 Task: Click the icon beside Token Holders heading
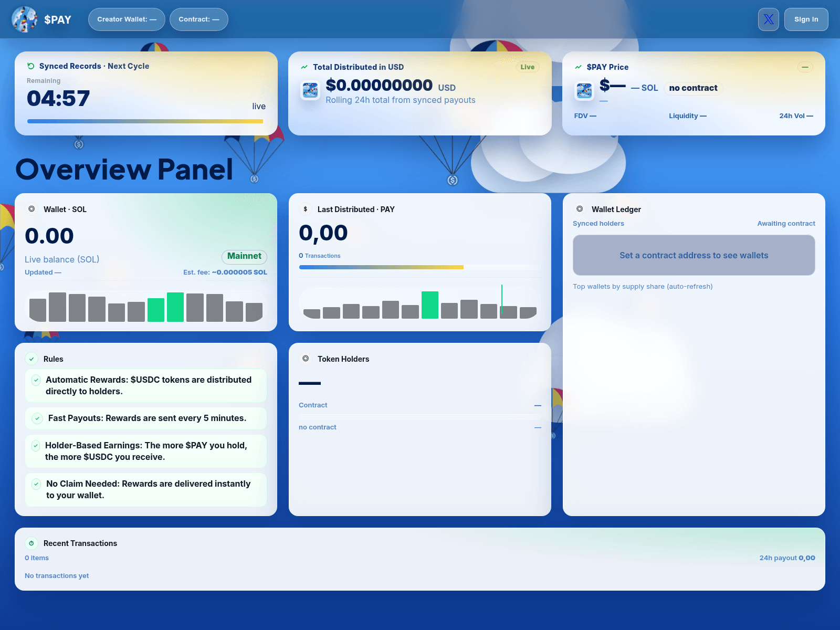coord(306,359)
